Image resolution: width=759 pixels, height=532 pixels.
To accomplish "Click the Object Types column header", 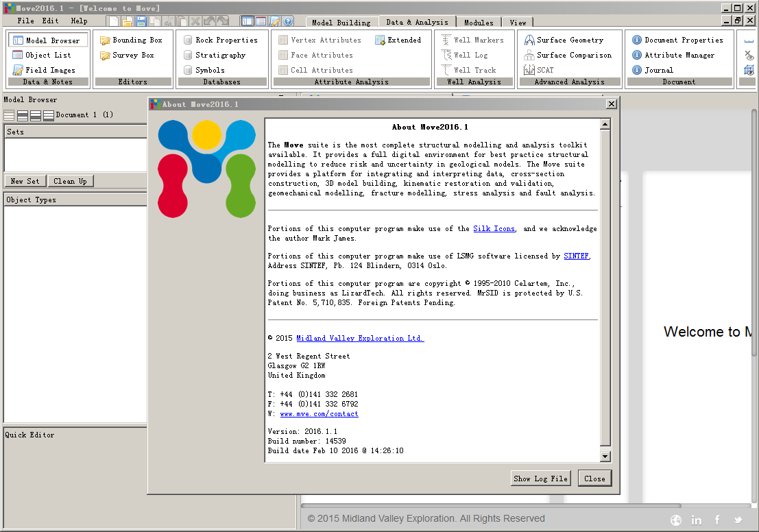I will pos(75,200).
